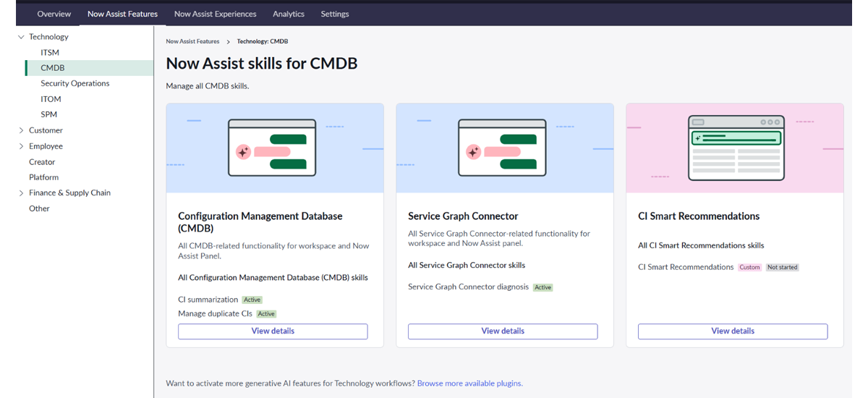Expand the Employee category chevron
Viewport: 868px width, 398px height.
point(21,146)
